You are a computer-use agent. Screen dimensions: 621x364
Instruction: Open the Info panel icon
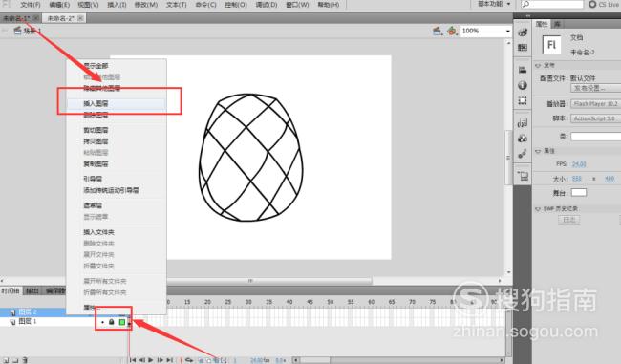[523, 85]
